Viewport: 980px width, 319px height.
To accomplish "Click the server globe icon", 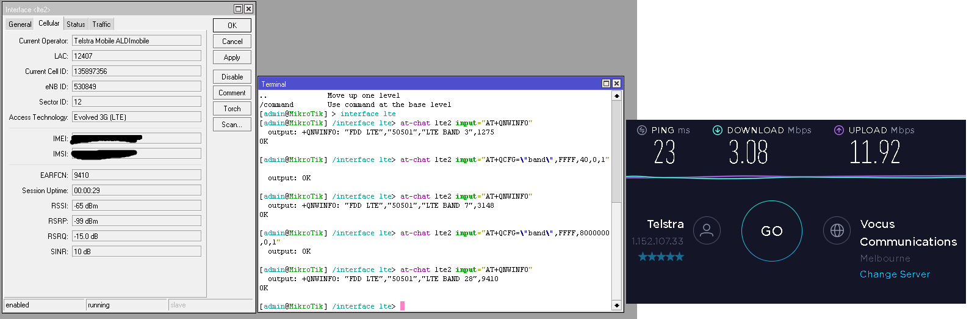I will point(837,230).
